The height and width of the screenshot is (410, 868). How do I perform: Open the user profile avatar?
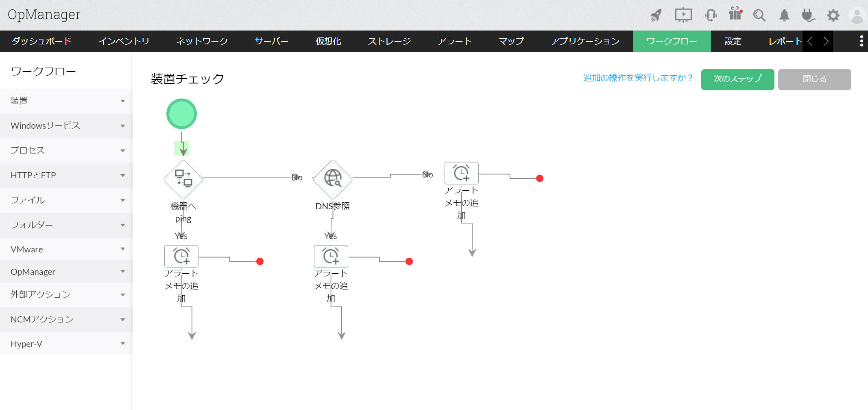coord(857,16)
